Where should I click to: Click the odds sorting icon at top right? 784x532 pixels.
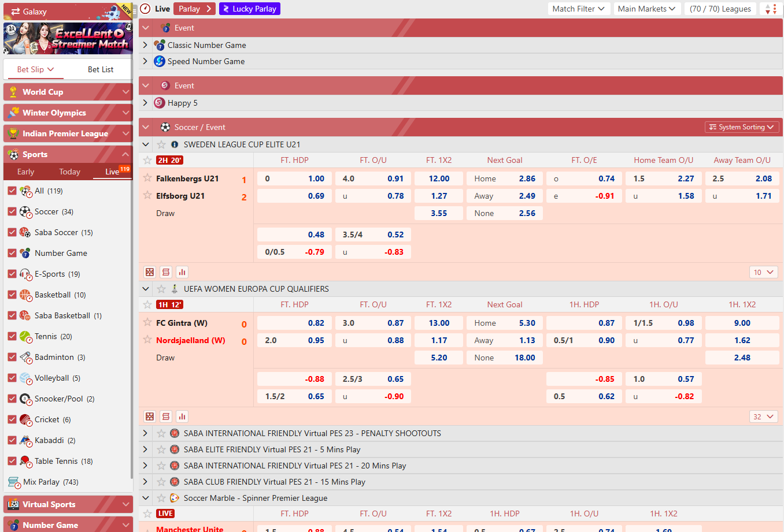point(775,9)
